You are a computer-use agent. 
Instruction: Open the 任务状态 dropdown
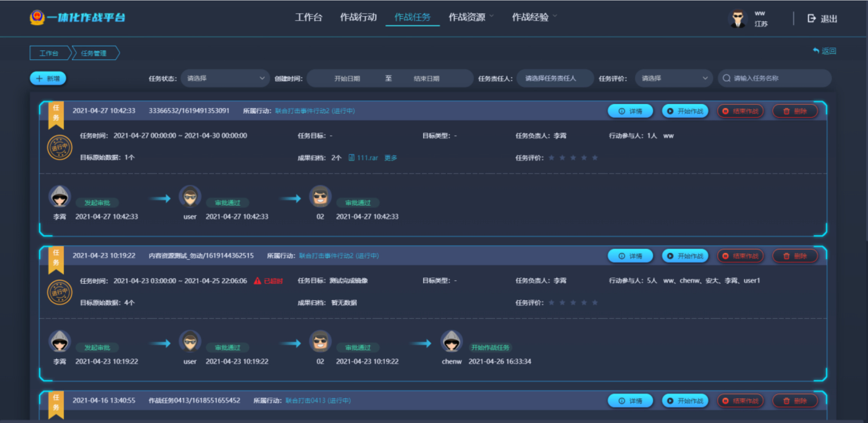coord(225,78)
